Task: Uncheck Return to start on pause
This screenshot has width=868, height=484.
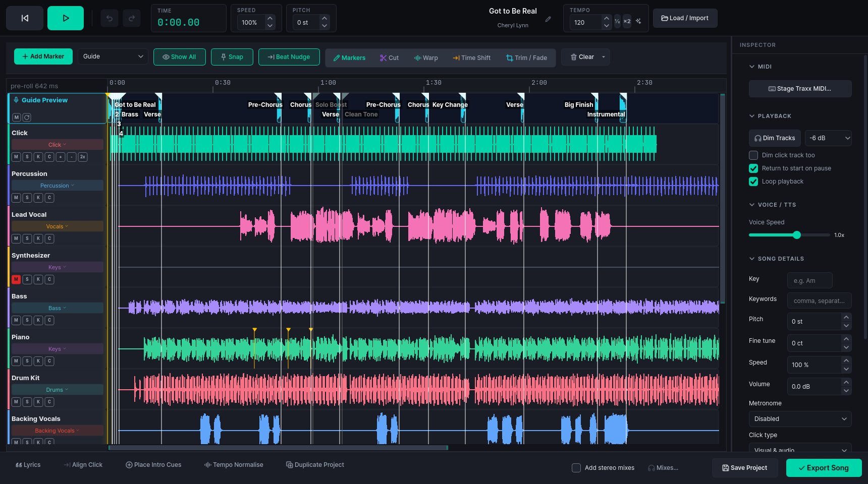Action: click(753, 168)
